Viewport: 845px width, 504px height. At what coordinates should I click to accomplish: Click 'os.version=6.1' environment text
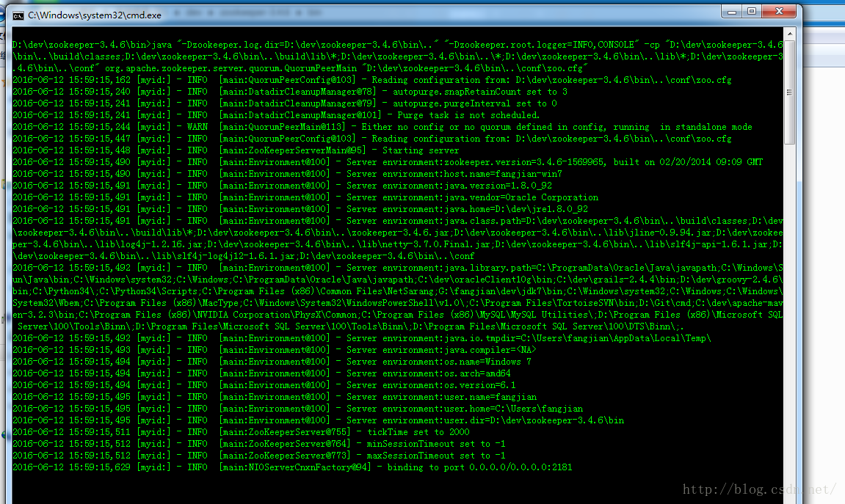click(x=479, y=385)
